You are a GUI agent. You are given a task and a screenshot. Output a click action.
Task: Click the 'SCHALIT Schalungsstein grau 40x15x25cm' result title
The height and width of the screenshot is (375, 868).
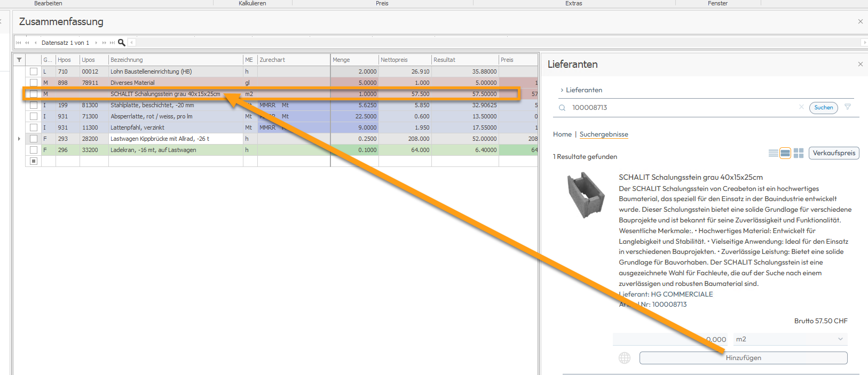tap(691, 177)
